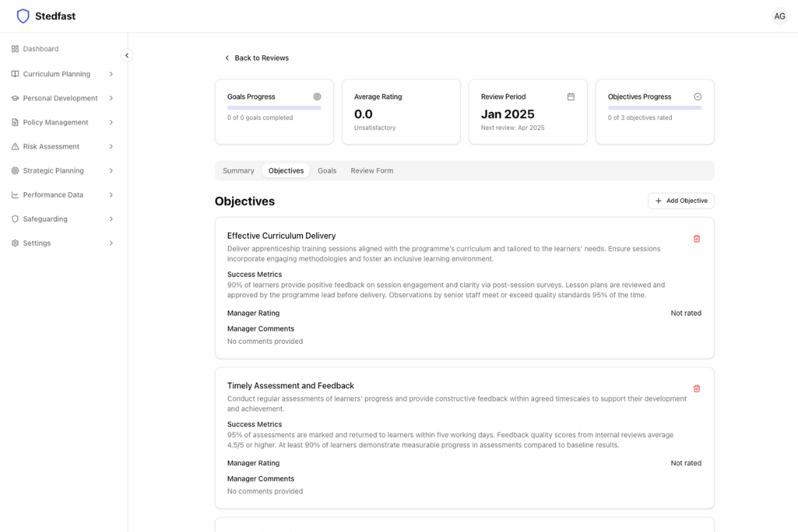Click the target icon in Goals Progress card
This screenshot has height=532, width=798.
pos(317,96)
